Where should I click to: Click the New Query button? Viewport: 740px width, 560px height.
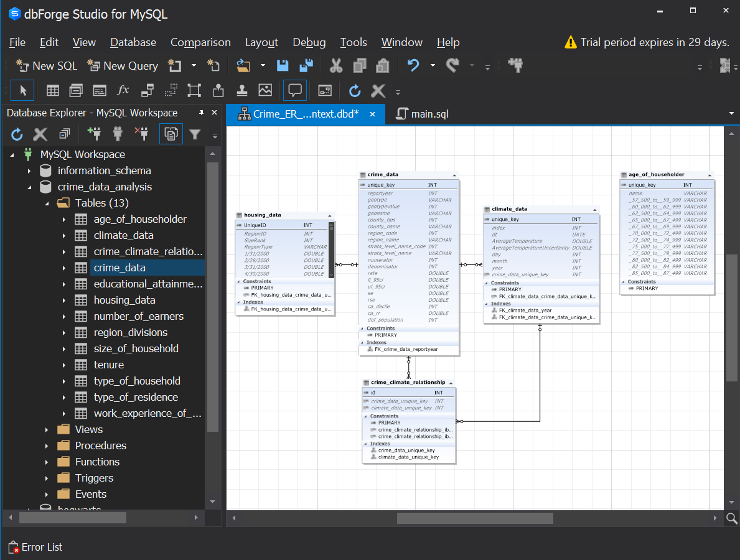(123, 65)
